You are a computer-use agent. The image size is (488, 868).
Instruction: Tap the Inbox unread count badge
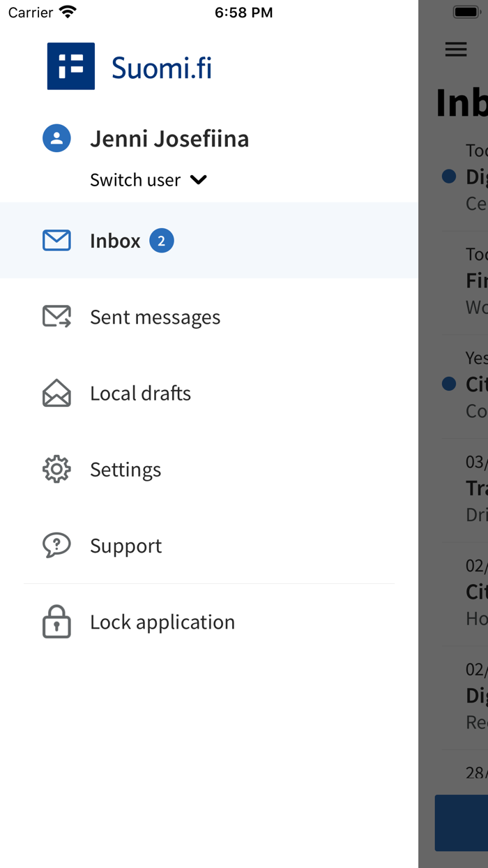tap(162, 241)
